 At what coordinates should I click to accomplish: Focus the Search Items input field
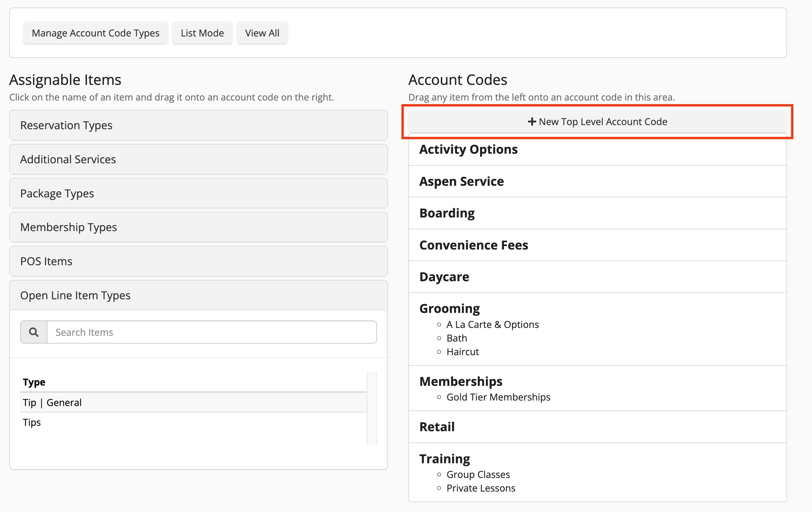[x=212, y=332]
